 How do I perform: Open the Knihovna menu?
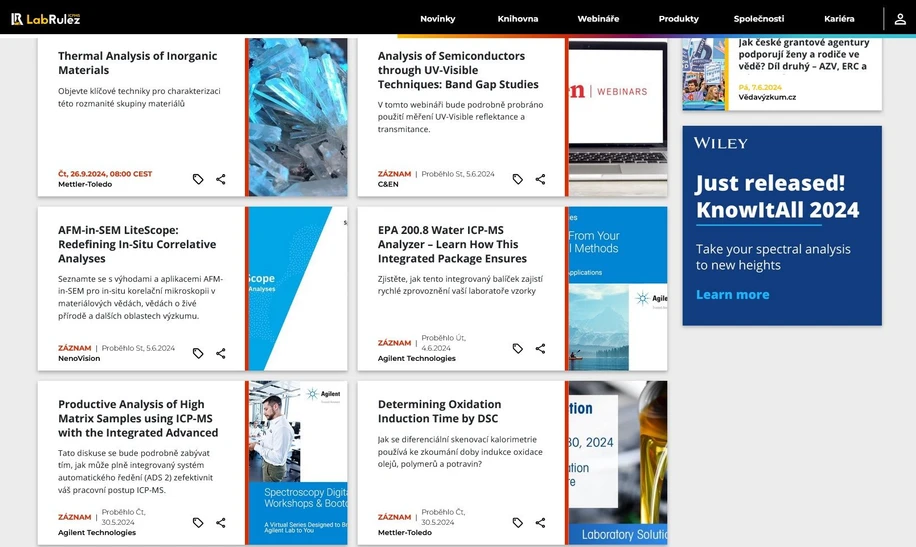(518, 19)
